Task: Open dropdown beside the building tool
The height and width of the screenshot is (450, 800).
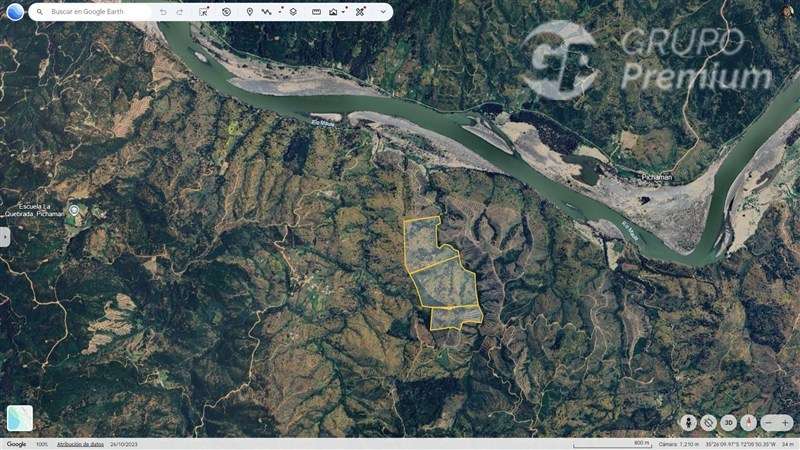Action: 345,10
